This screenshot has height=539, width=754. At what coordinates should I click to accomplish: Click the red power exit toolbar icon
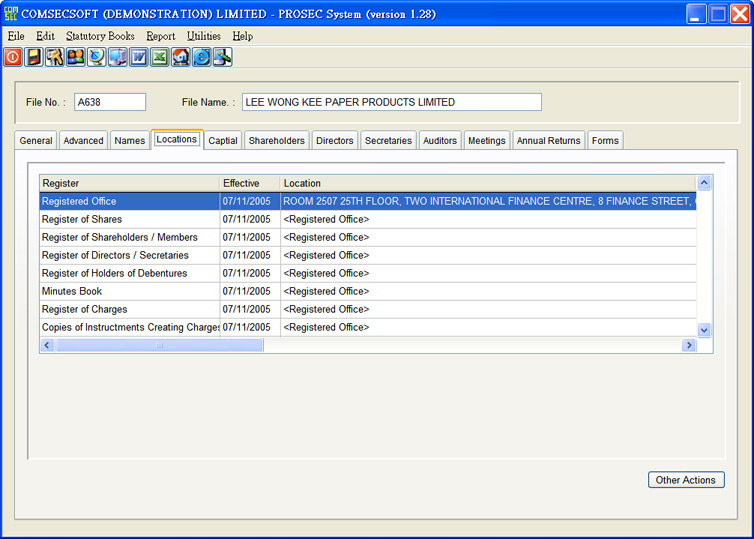point(13,57)
